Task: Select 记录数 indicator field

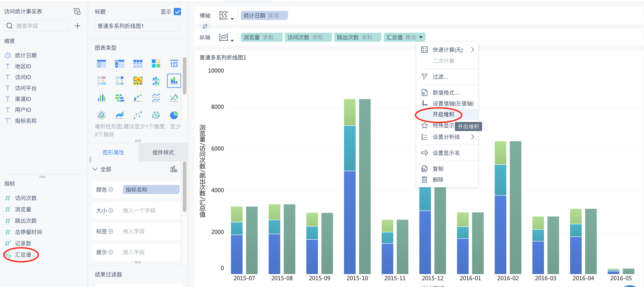Action: pyautogui.click(x=23, y=243)
